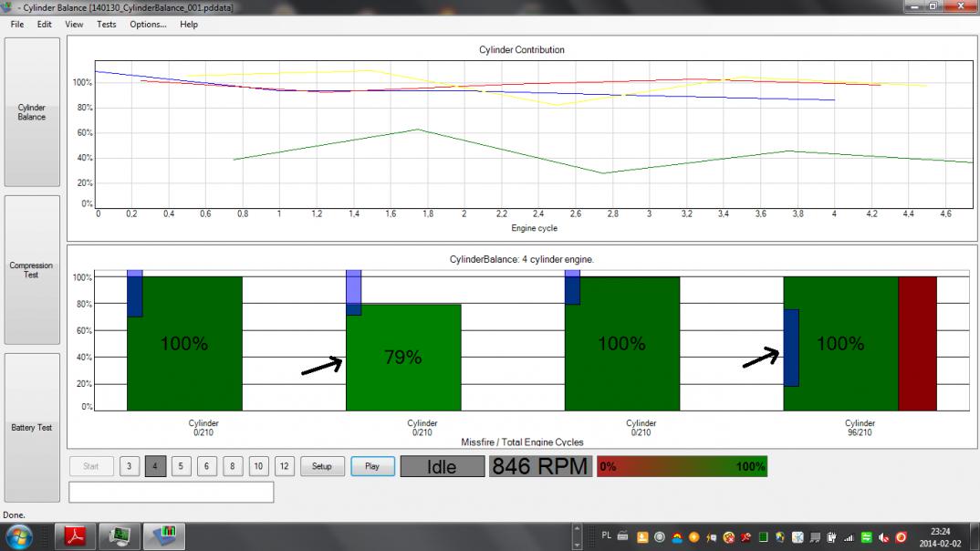Click the orange download tray icon
980x551 pixels.
click(642, 537)
